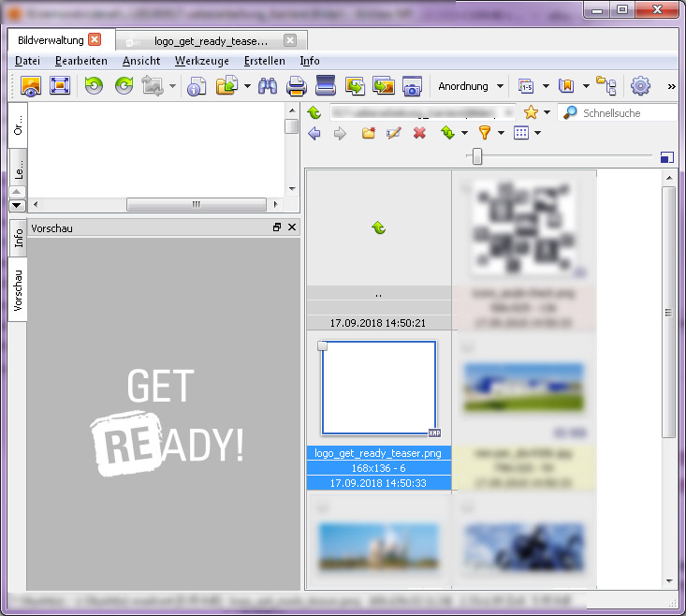Image resolution: width=686 pixels, height=616 pixels.
Task: Tick the checkbox on logo_get_ready_teaser thumbnail
Action: pos(323,346)
